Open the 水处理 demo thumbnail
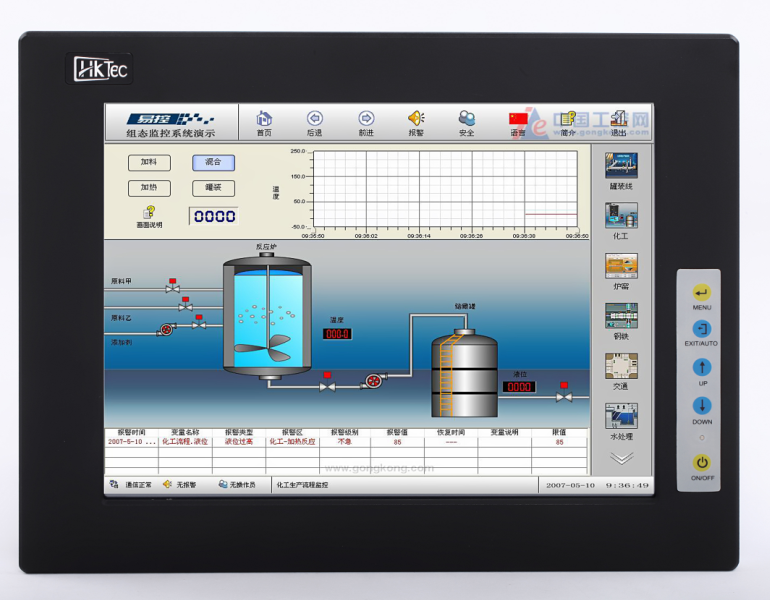This screenshot has height=600, width=770. pyautogui.click(x=621, y=416)
